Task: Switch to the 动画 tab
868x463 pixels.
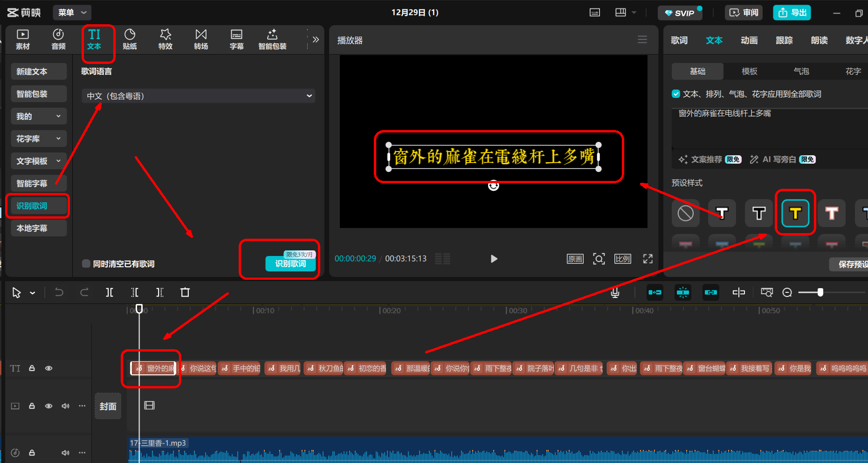Action: (749, 41)
